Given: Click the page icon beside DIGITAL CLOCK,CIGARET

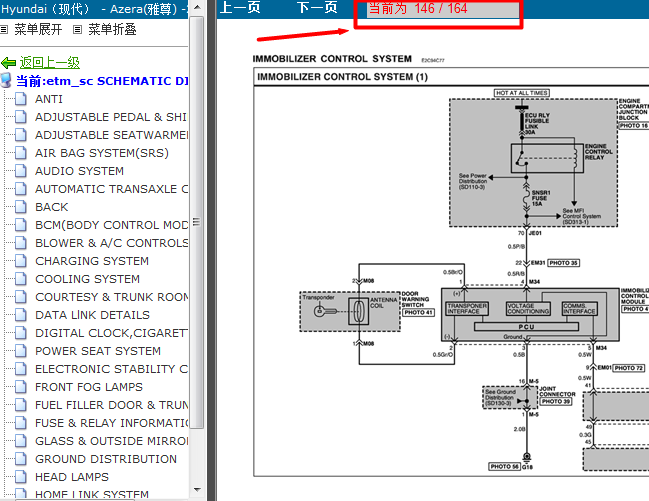Looking at the screenshot, I should (x=21, y=333).
